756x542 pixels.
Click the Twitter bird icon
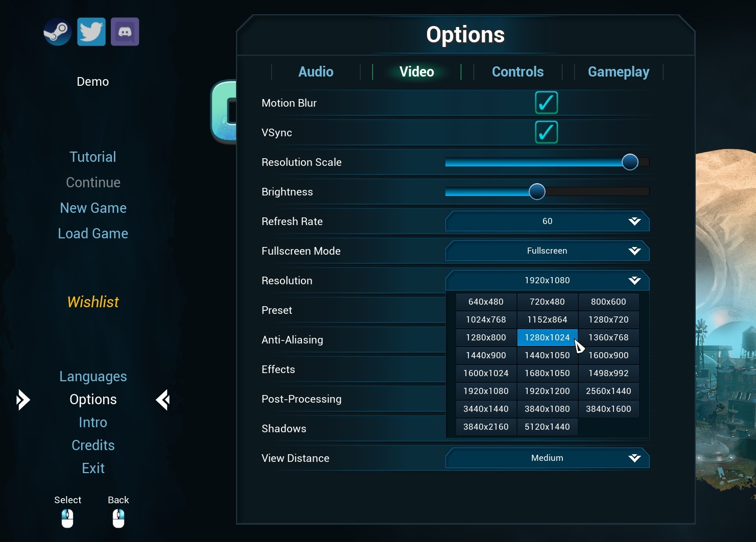(91, 32)
